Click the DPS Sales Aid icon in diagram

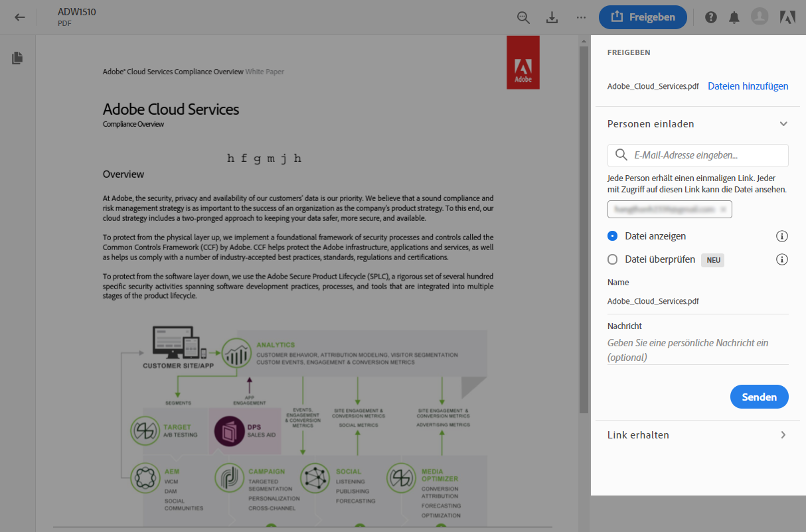pos(228,431)
